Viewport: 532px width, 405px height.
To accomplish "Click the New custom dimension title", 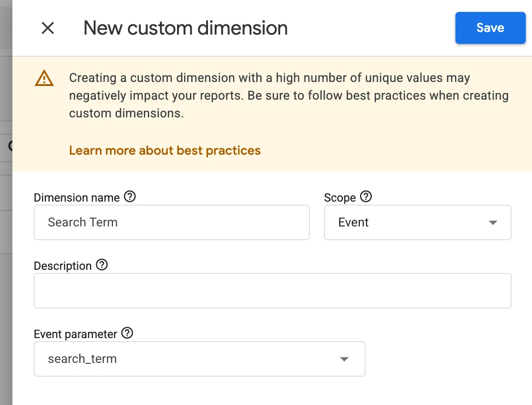I will (x=185, y=28).
